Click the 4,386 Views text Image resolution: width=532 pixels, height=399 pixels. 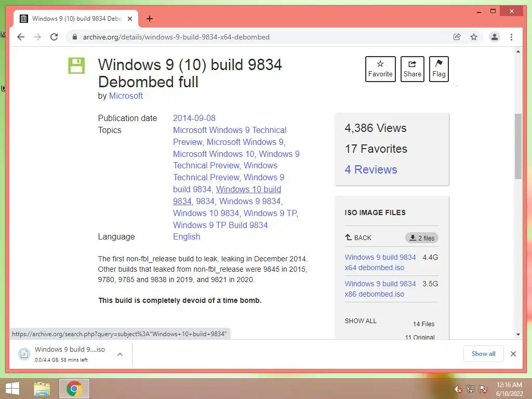(375, 128)
